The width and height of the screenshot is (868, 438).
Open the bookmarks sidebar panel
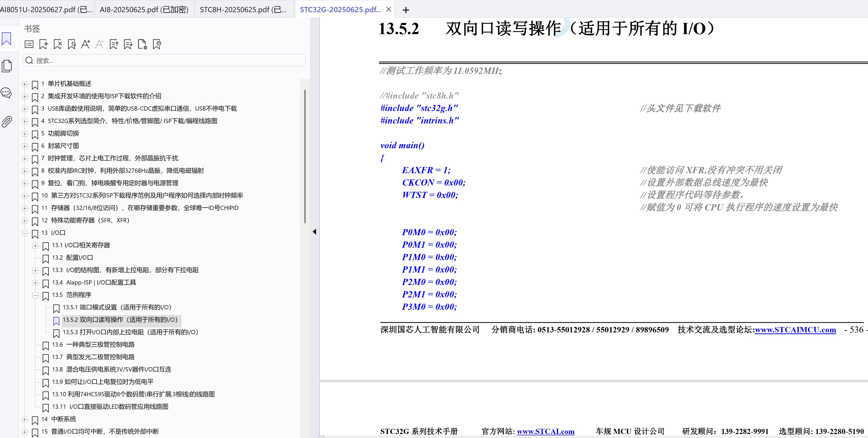[x=6, y=39]
